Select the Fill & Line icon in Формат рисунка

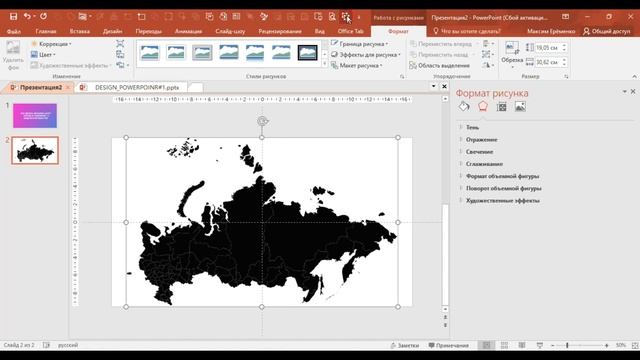[464, 107]
